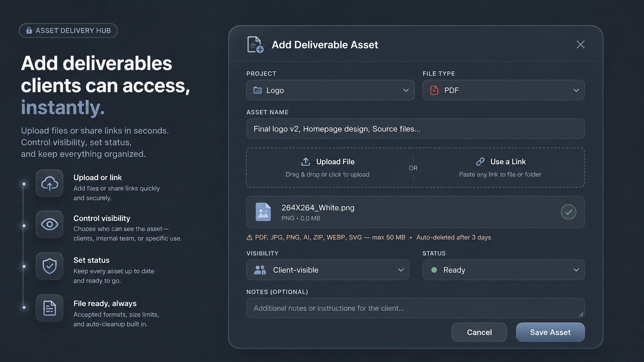The image size is (644, 362).
Task: Click the 'Upload or link' heading
Action: [x=97, y=177]
